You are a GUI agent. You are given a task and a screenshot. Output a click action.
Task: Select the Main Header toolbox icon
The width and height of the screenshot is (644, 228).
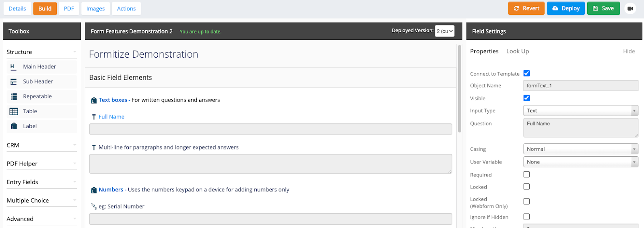13,67
